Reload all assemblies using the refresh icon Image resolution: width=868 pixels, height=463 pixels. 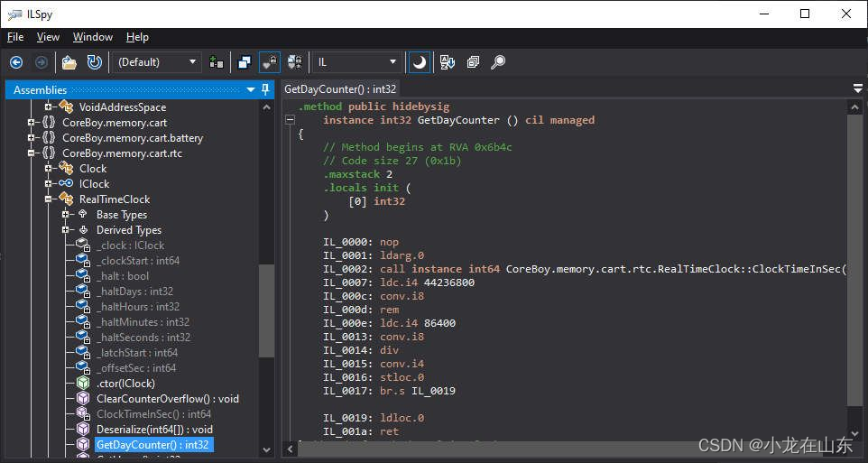click(95, 62)
